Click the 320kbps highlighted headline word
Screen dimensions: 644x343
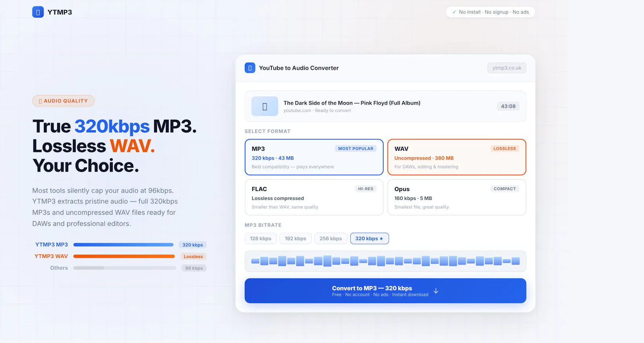(x=112, y=126)
